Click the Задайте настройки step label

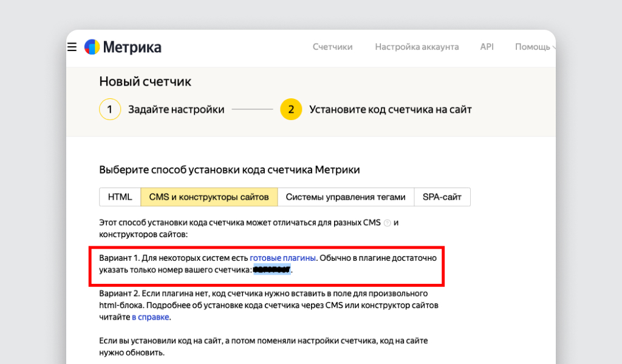pyautogui.click(x=176, y=109)
